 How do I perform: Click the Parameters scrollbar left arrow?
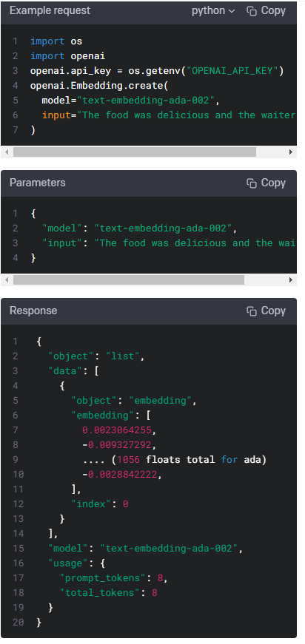6,280
